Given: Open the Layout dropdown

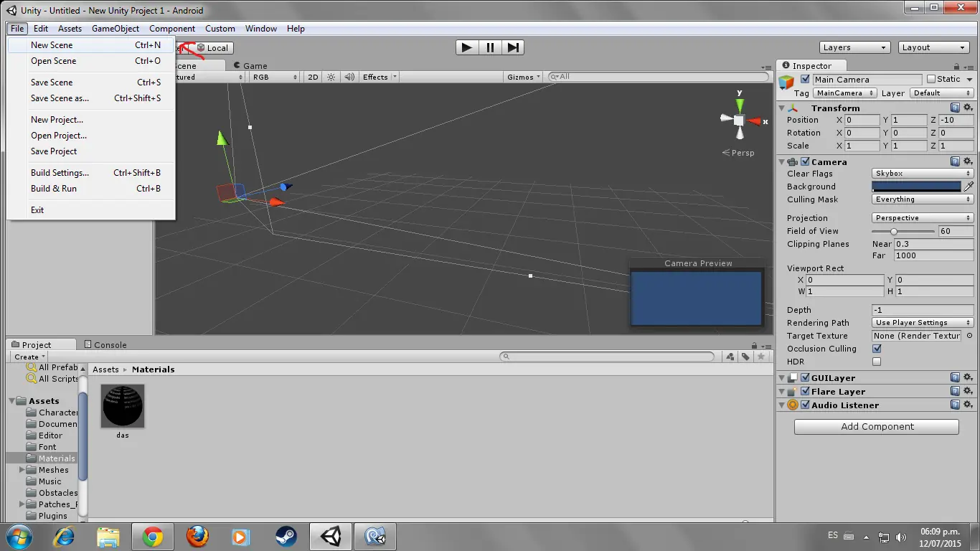Looking at the screenshot, I should click(934, 47).
